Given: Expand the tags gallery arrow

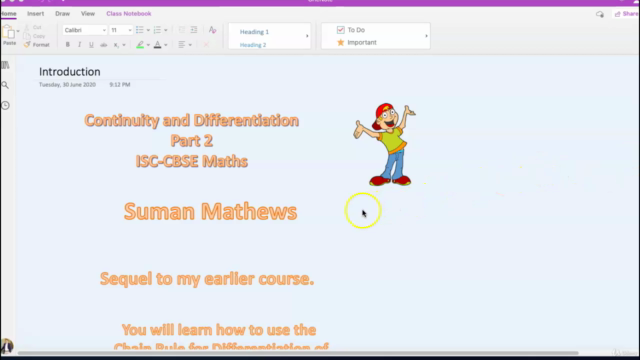Looking at the screenshot, I should (x=426, y=36).
